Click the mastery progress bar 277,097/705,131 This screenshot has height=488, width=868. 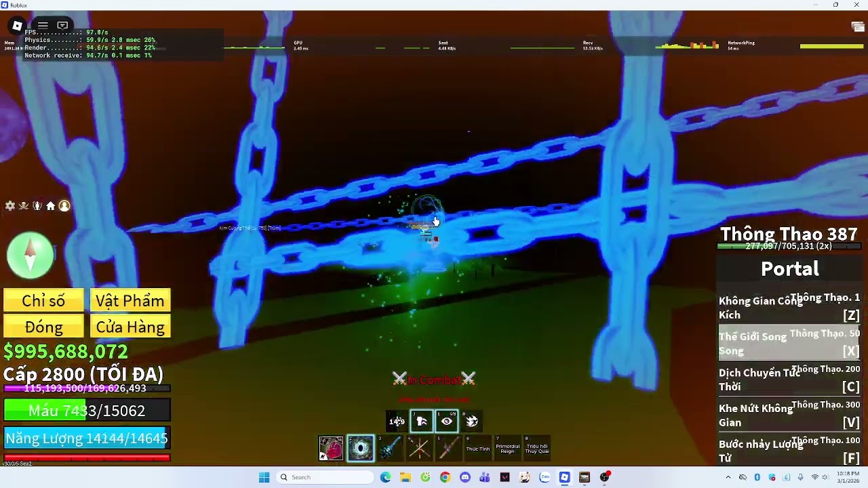tap(789, 247)
